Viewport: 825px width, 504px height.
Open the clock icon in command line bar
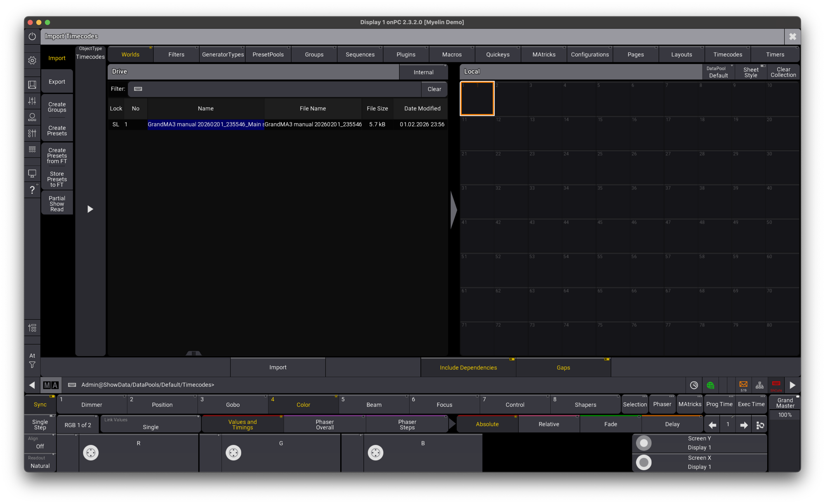pyautogui.click(x=694, y=385)
